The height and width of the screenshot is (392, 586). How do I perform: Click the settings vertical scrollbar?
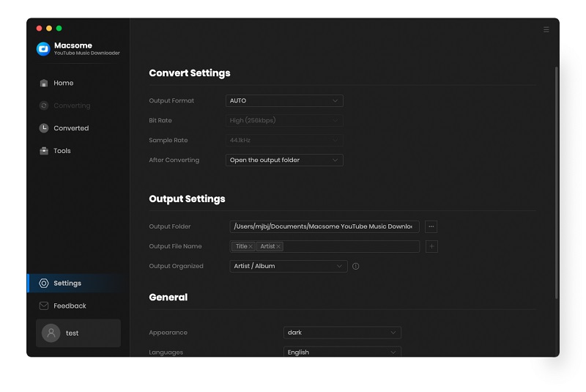tap(557, 182)
